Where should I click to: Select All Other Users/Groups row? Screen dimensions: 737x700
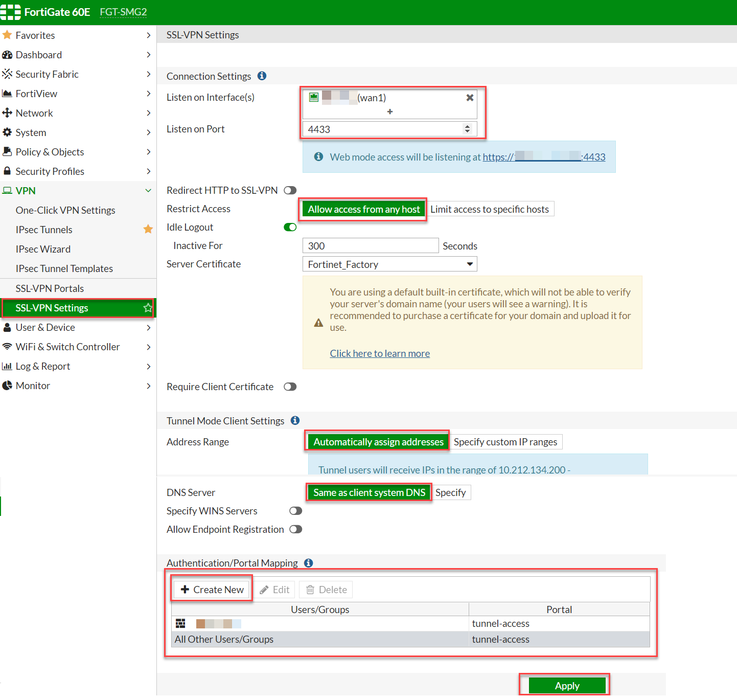(410, 639)
